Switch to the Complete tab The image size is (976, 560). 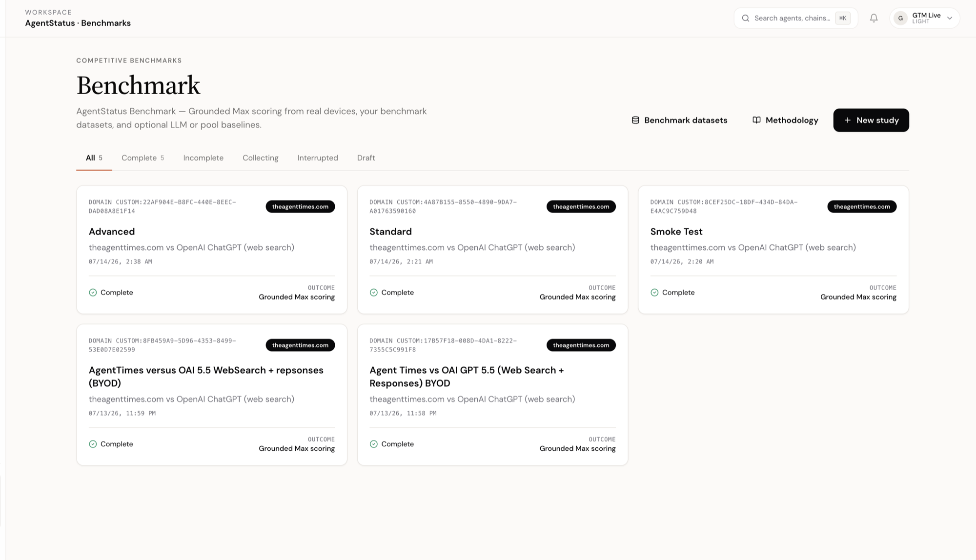(x=142, y=158)
